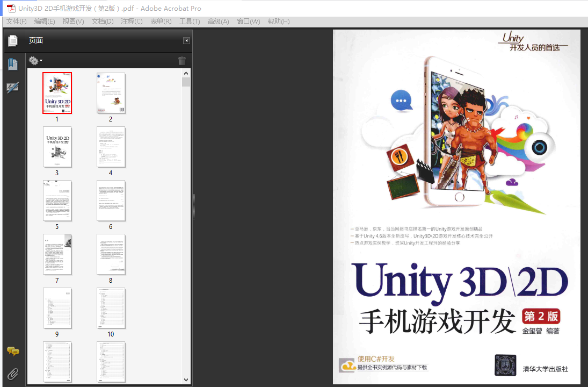Open the 视图(V) menu
The height and width of the screenshot is (387, 588).
[x=73, y=21]
